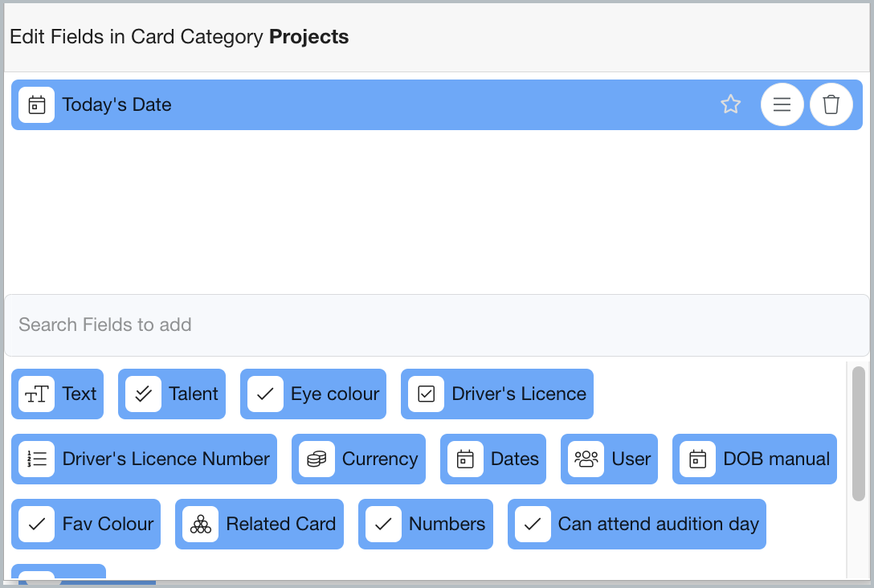The image size is (874, 588).
Task: Click the Talent double-check icon
Action: 144,394
